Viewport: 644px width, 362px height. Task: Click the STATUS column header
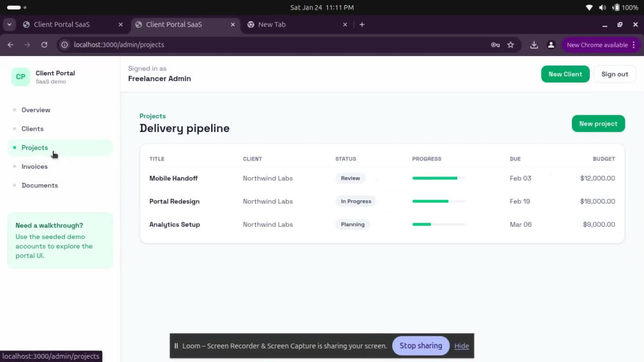[x=345, y=159]
